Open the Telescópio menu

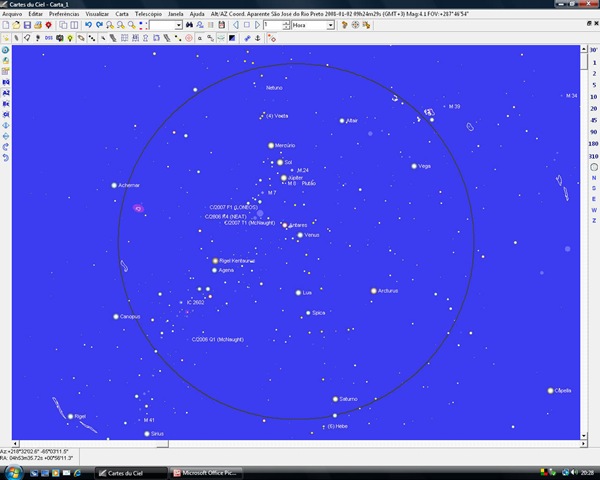tap(148, 14)
